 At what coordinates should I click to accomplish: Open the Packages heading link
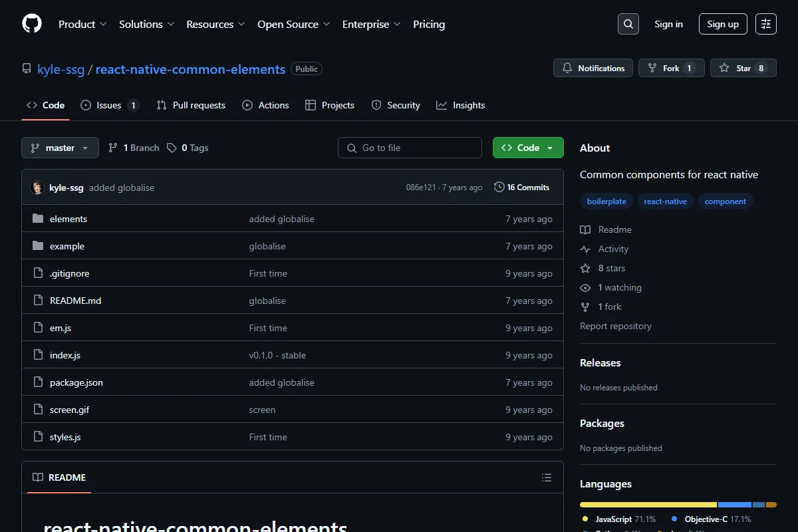pyautogui.click(x=602, y=423)
